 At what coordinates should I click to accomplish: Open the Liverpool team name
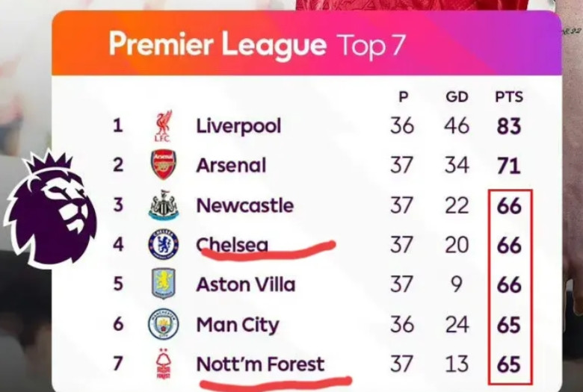pos(238,126)
